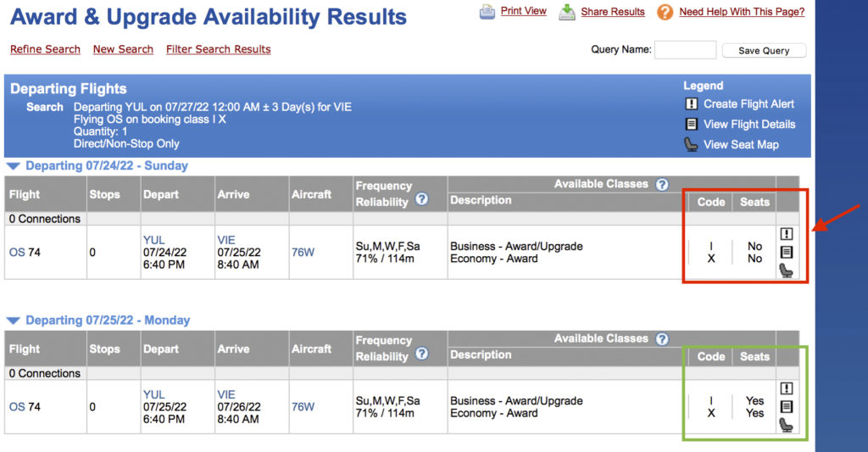The height and width of the screenshot is (452, 868).
Task: Open seat map for 07/25/22 flight
Action: pyautogui.click(x=787, y=425)
